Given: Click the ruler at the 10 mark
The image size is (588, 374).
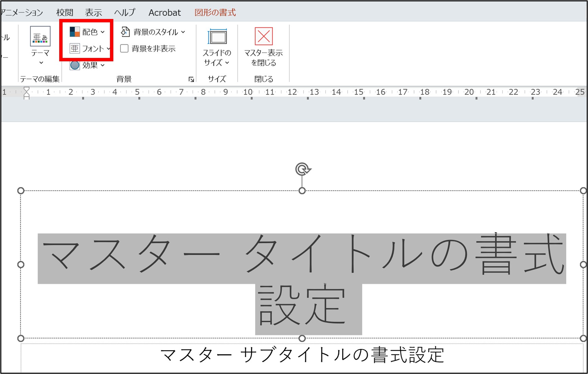Looking at the screenshot, I should (248, 92).
